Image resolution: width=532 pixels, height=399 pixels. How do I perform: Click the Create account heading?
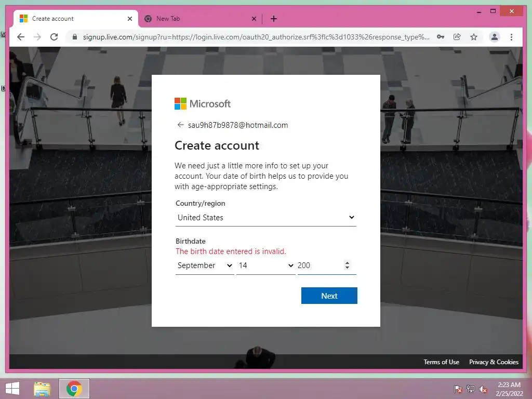[x=217, y=145]
